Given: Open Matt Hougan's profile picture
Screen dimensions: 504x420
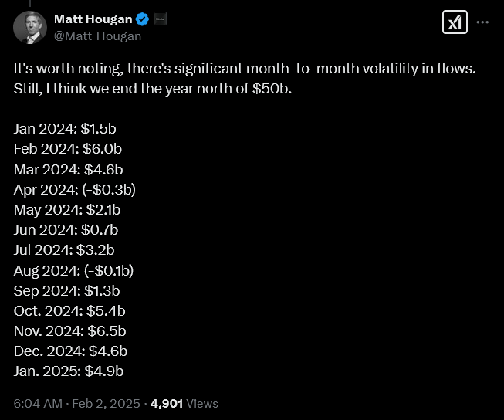Looking at the screenshot, I should 30,28.
